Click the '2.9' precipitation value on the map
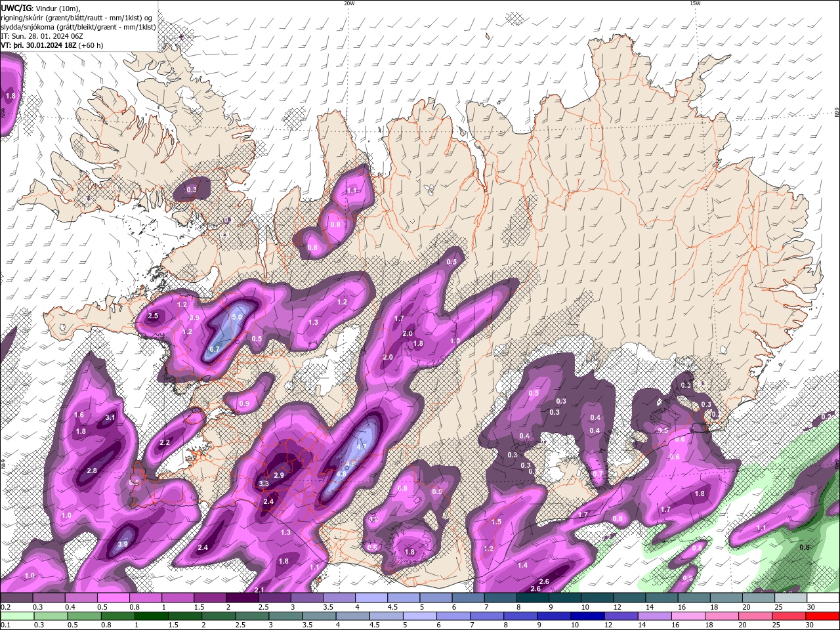The height and width of the screenshot is (630, 840). (278, 476)
